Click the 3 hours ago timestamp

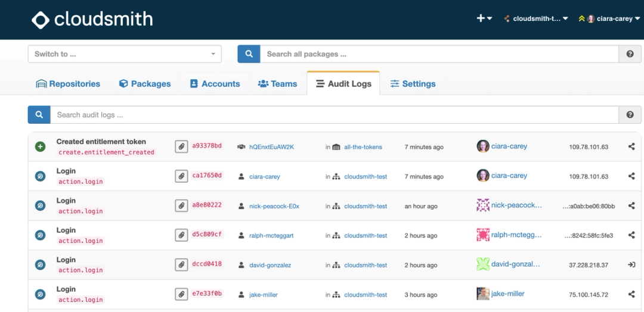pyautogui.click(x=421, y=295)
